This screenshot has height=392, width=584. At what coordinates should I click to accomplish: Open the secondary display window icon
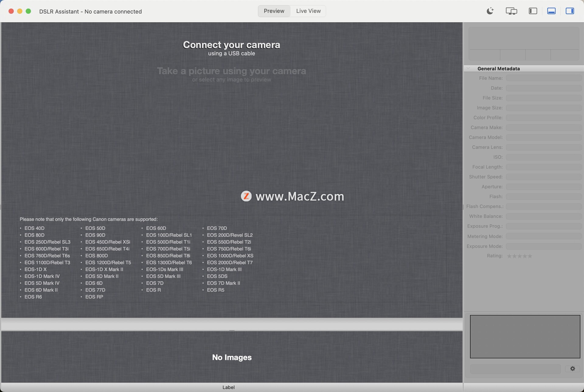tap(511, 11)
